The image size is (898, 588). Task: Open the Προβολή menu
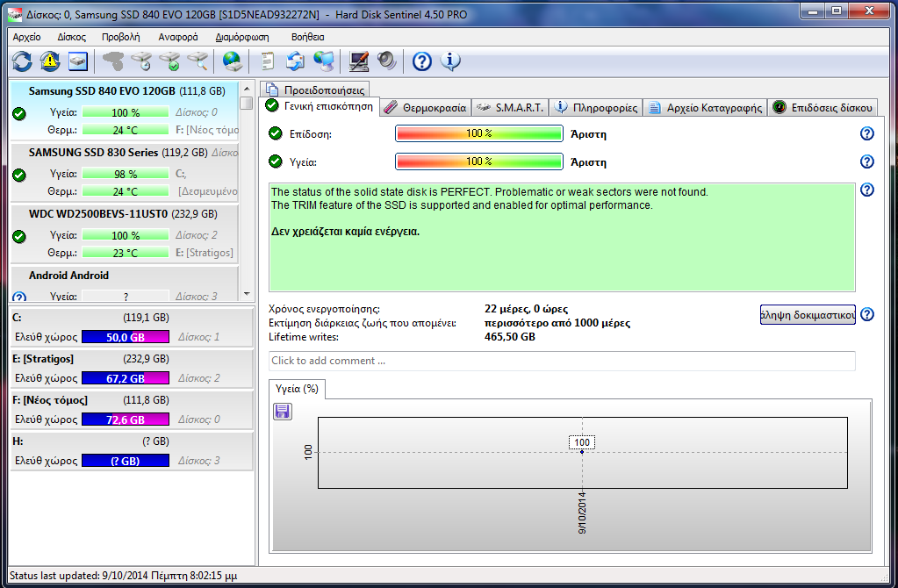(x=121, y=37)
